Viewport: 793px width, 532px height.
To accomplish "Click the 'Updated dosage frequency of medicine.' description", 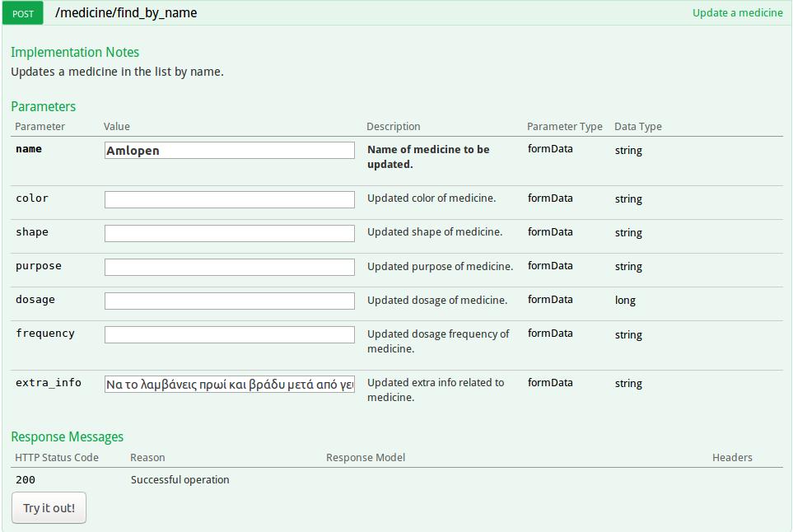I will tap(438, 341).
